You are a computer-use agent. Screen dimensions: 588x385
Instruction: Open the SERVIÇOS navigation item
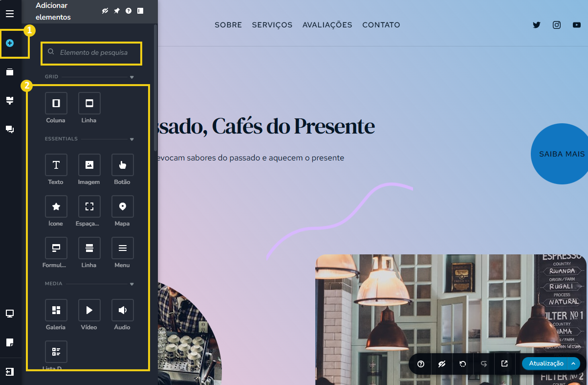point(272,25)
